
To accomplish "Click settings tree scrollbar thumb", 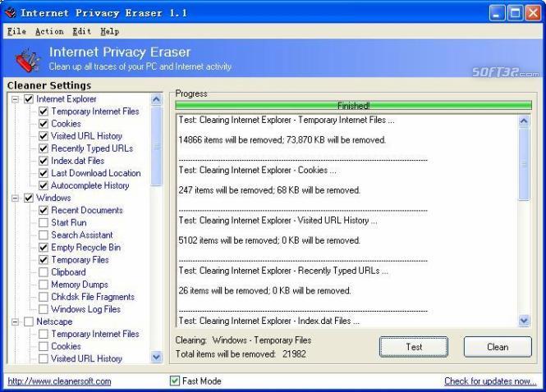I will click(156, 146).
